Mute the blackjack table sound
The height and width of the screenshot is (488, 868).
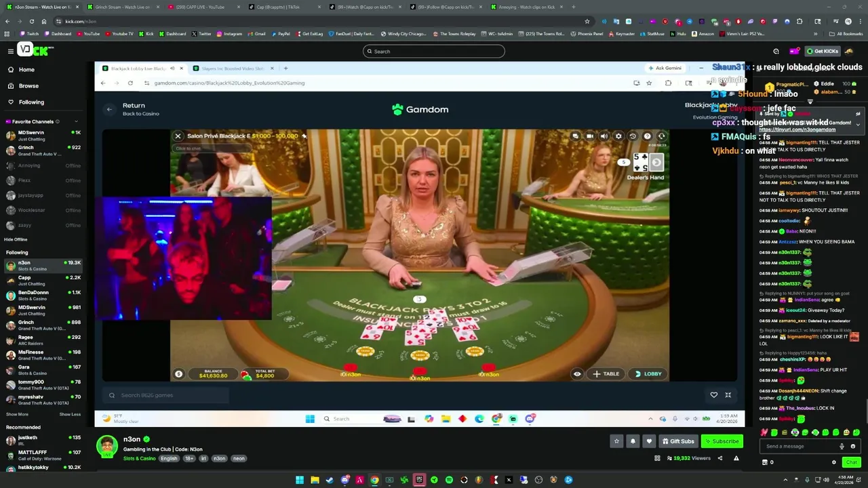pos(604,136)
